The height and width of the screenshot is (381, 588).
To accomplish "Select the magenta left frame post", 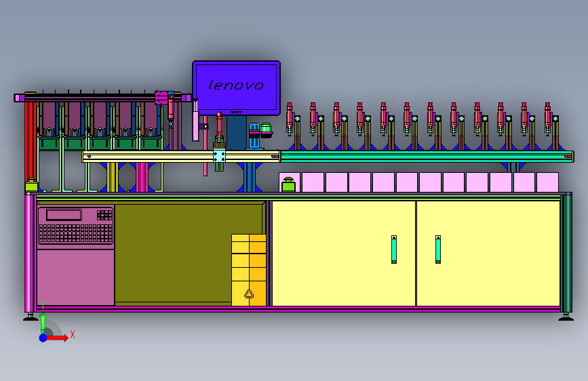I will pos(30,253).
